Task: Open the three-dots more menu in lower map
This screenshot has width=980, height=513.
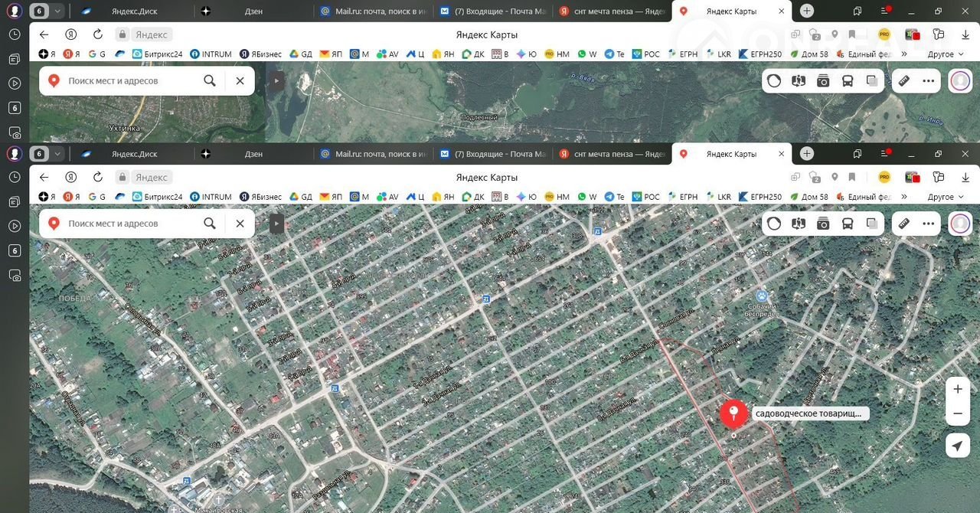Action: point(929,224)
